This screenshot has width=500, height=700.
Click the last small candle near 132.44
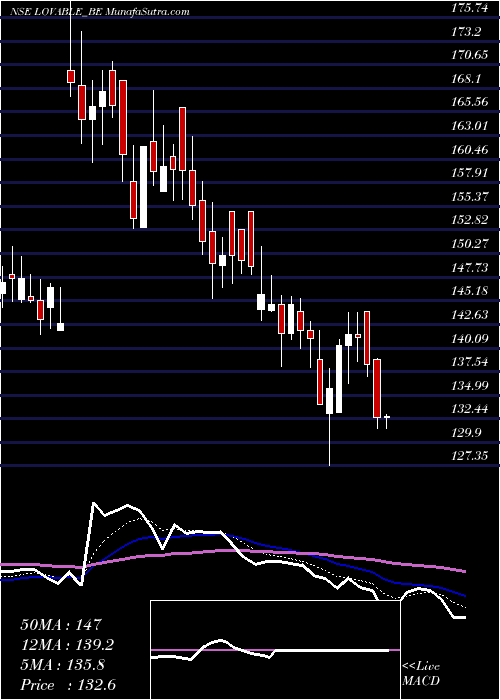387,419
